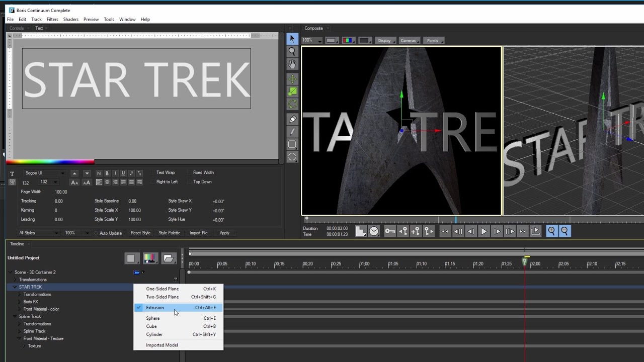Screen dimensions: 644x362
Task: Select the hand pan tool
Action: click(292, 64)
